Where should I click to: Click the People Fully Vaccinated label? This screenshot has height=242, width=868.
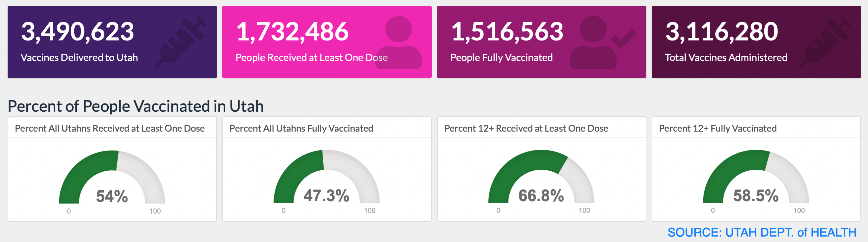(x=501, y=58)
